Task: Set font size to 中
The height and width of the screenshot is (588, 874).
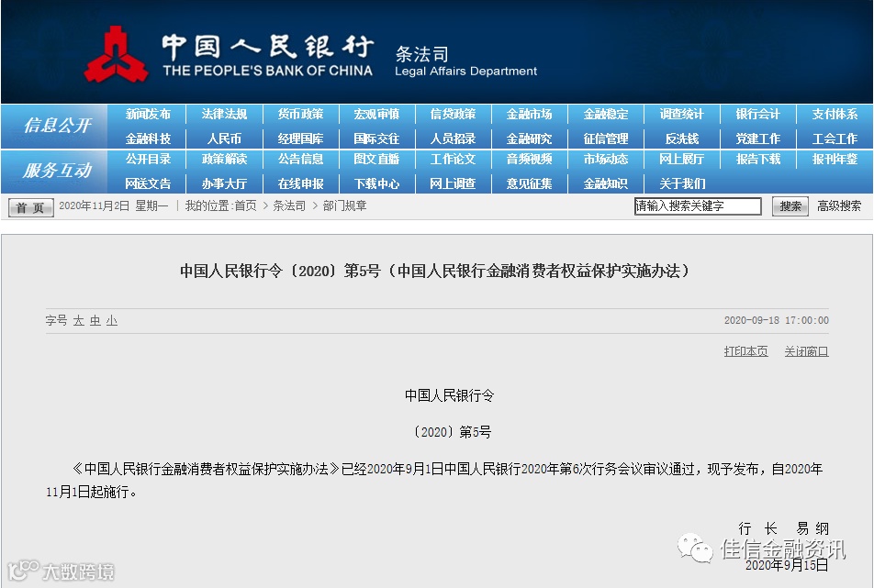Action: click(95, 321)
